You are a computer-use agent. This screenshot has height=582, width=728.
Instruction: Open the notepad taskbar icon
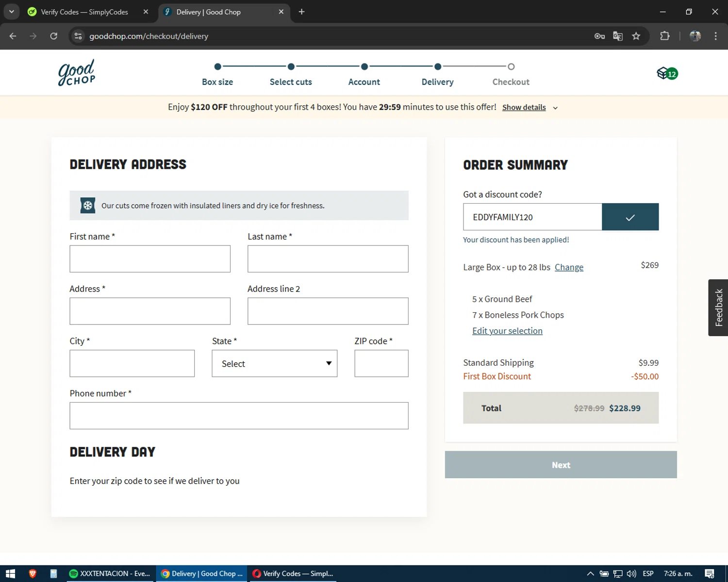pyautogui.click(x=53, y=574)
